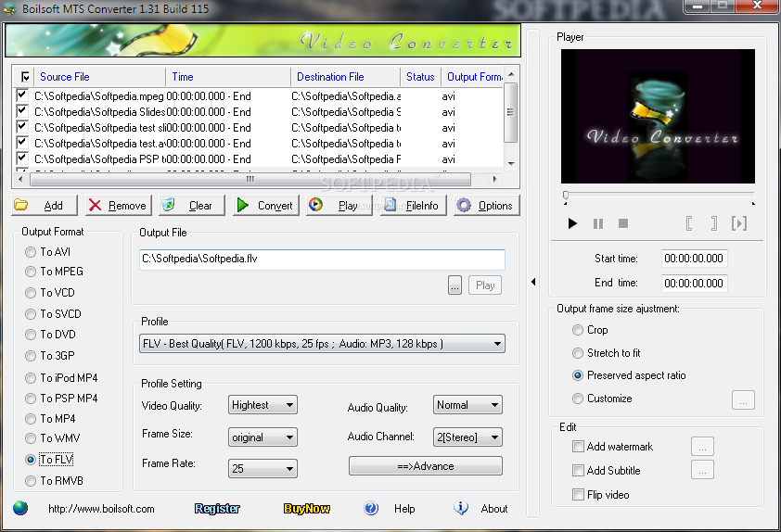
Task: Click the Destination File column header
Action: tap(345, 77)
